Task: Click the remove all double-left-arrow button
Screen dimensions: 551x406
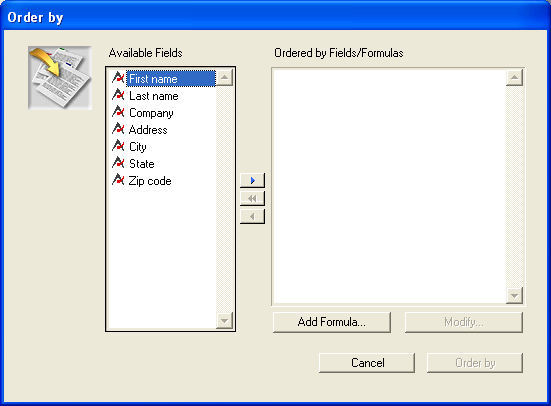Action: [252, 198]
